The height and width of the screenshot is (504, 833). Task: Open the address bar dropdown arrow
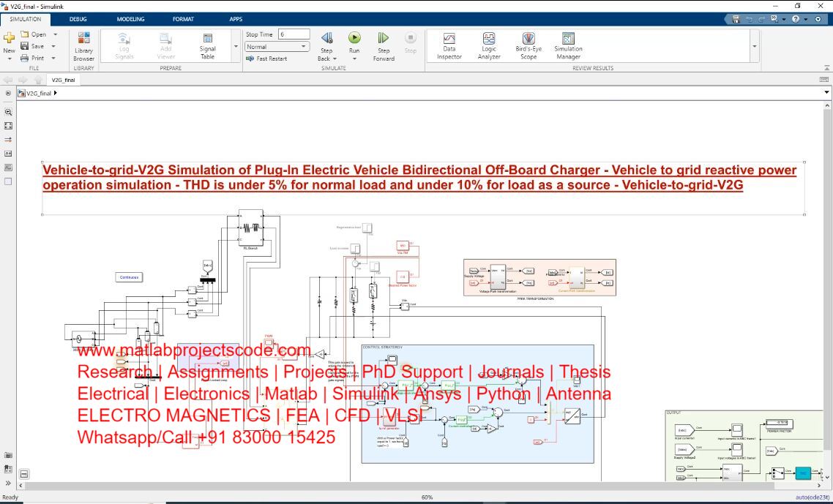[826, 93]
